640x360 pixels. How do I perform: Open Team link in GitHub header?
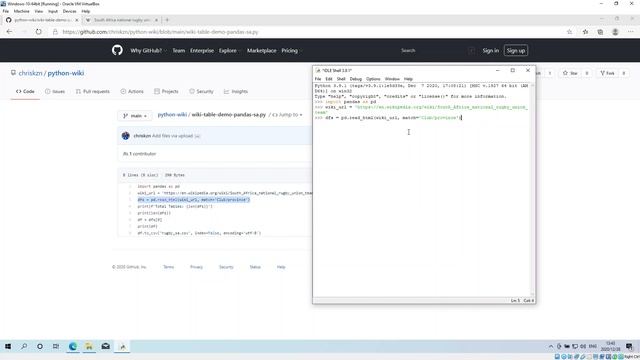[x=178, y=51]
